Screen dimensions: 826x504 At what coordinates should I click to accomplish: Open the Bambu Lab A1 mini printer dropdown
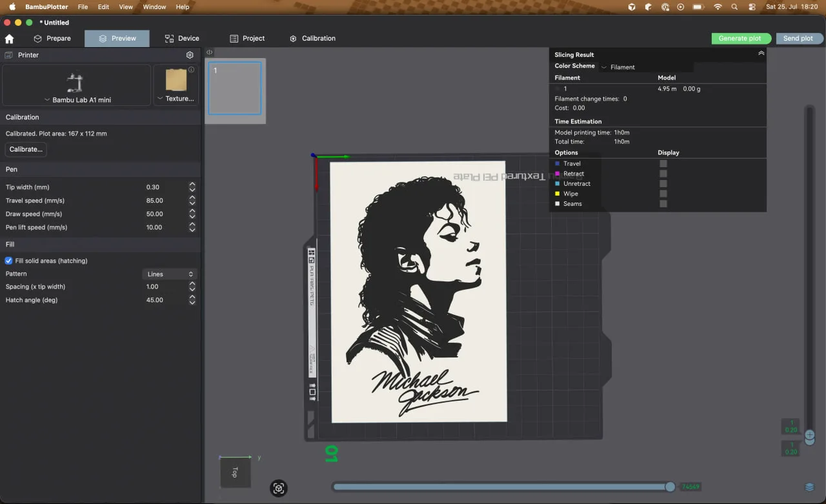pos(77,100)
